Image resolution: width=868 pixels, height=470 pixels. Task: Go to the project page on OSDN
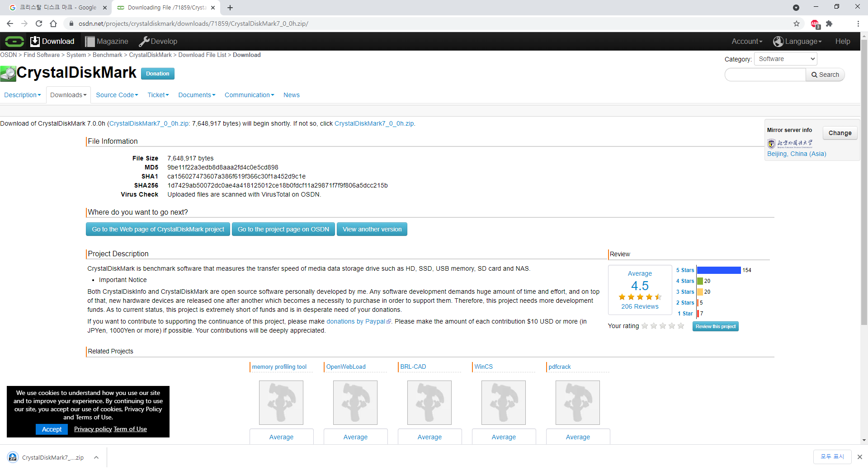pyautogui.click(x=283, y=229)
